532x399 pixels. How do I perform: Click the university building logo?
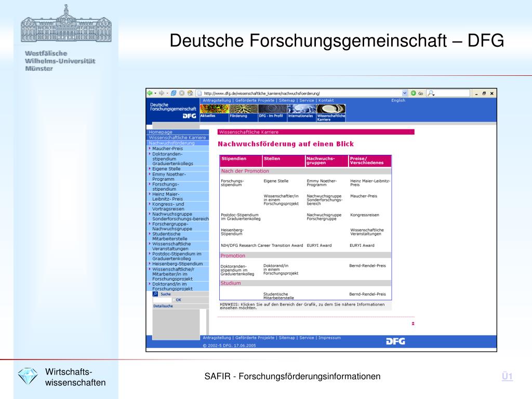(66, 23)
